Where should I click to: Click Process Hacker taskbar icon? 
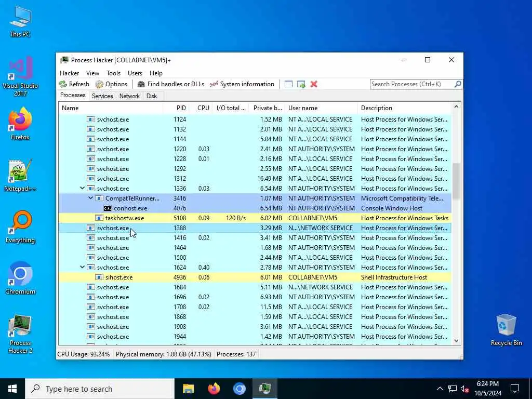(264, 389)
